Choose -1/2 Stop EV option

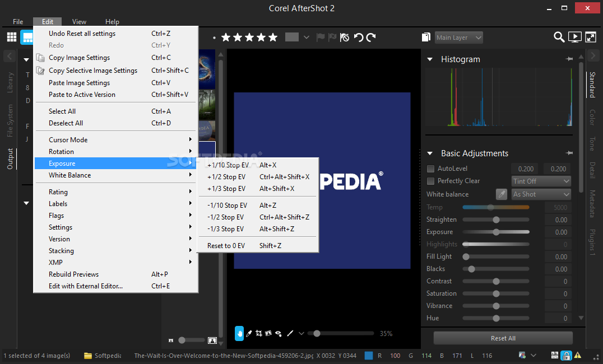258,217
